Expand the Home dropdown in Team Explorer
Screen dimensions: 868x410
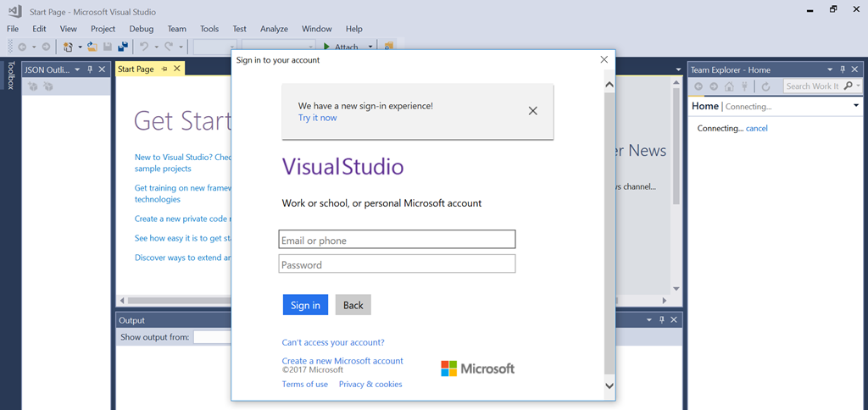[x=855, y=106]
